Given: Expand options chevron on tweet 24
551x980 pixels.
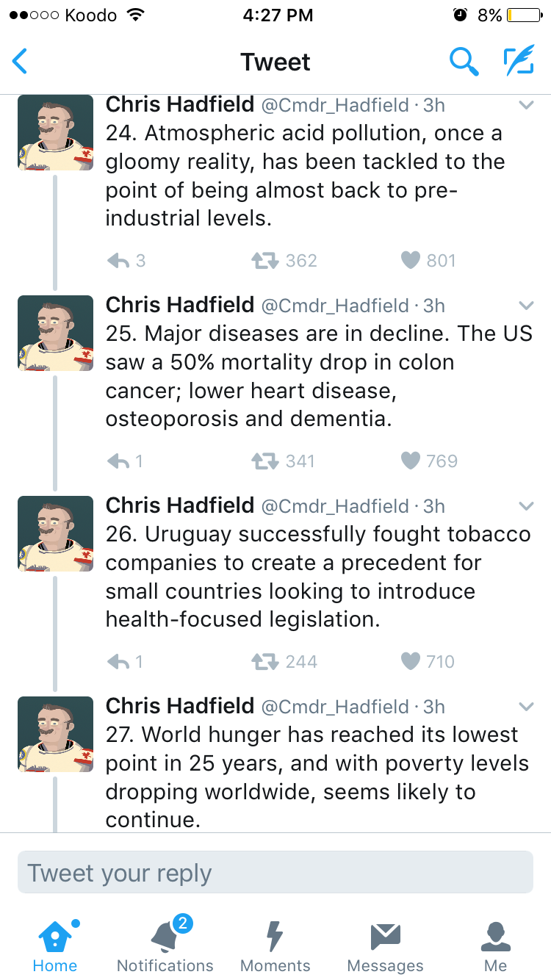Looking at the screenshot, I should (526, 106).
